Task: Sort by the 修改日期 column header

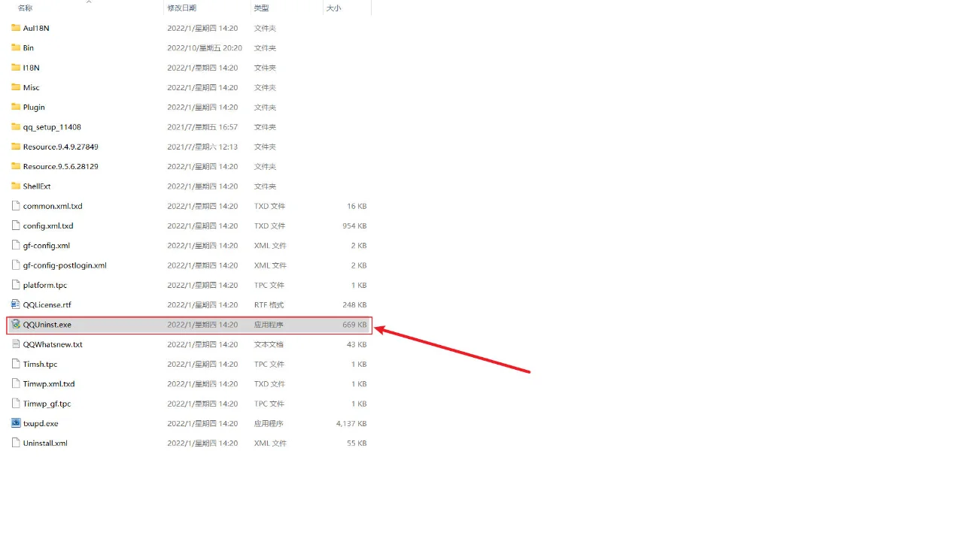Action: point(181,8)
